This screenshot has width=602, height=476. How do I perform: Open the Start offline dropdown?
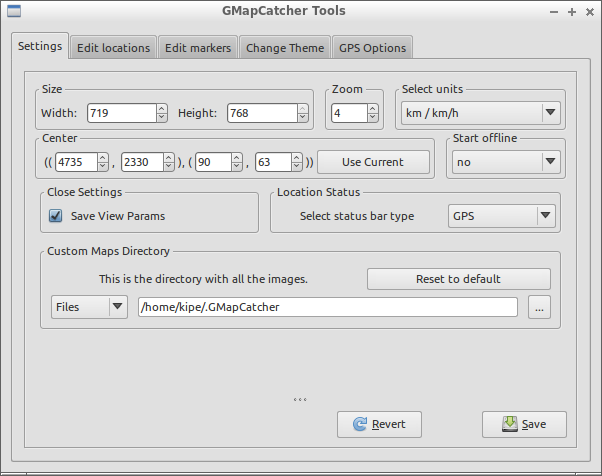click(x=506, y=162)
